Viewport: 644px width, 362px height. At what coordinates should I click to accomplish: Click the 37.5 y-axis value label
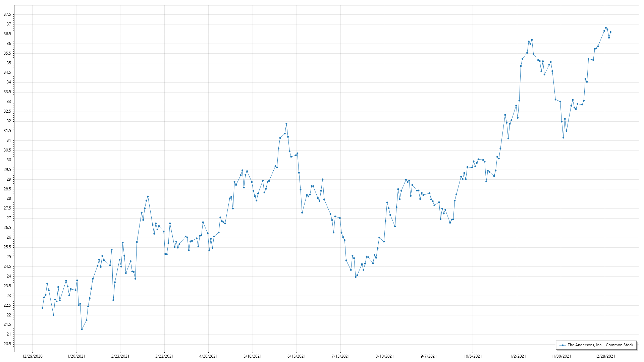click(x=7, y=14)
